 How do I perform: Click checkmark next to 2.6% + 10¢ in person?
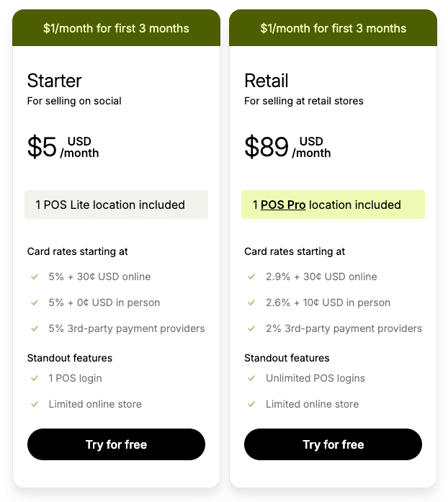[x=251, y=302]
